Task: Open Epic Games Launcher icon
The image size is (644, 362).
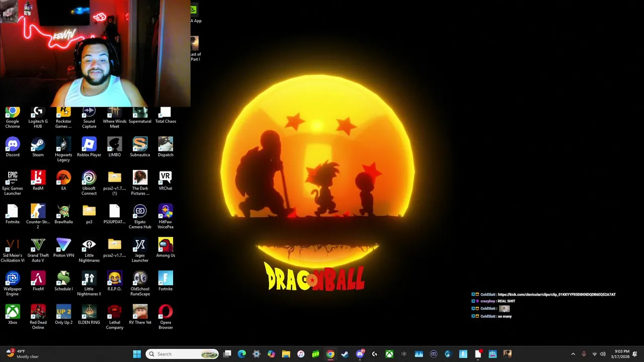Action: (13, 183)
